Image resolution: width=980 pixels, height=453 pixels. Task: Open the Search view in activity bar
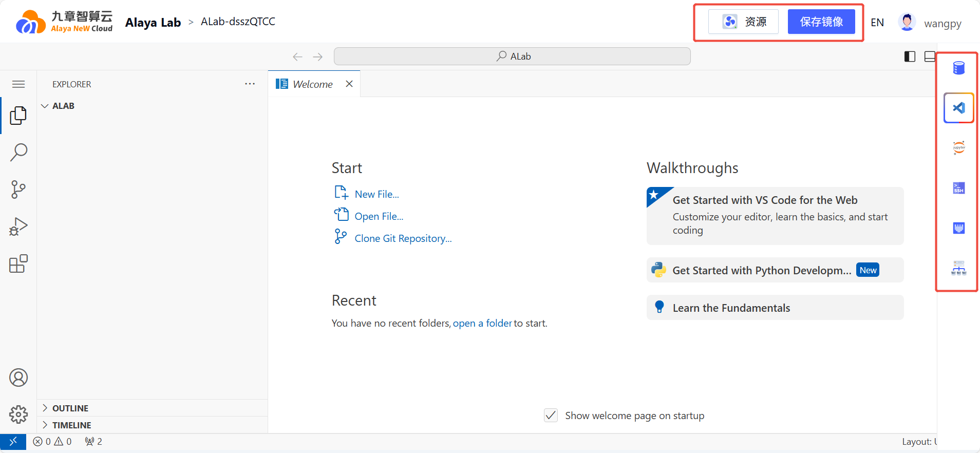18,152
